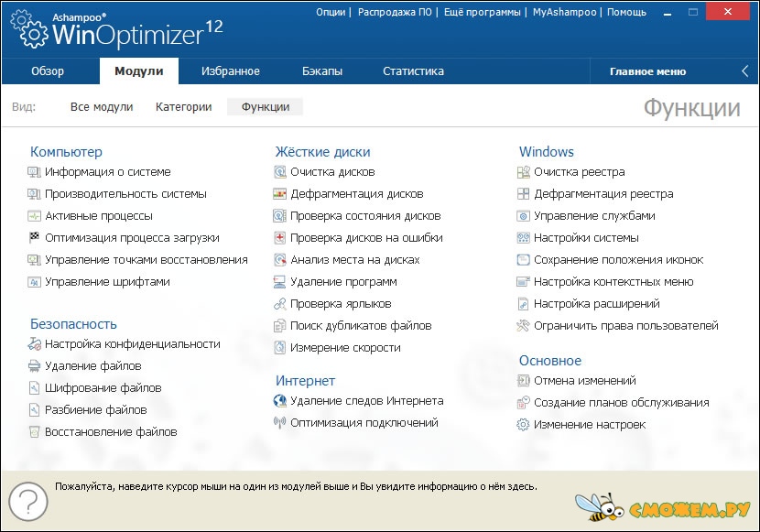760x532 pixels.
Task: Click the Безопасность category heading
Action: coord(73,324)
